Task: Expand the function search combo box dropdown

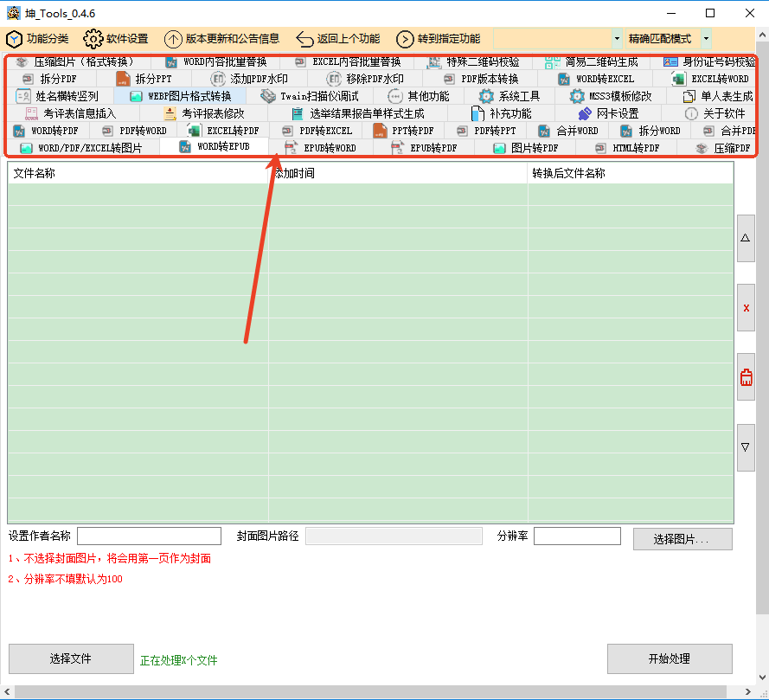Action: click(x=617, y=39)
